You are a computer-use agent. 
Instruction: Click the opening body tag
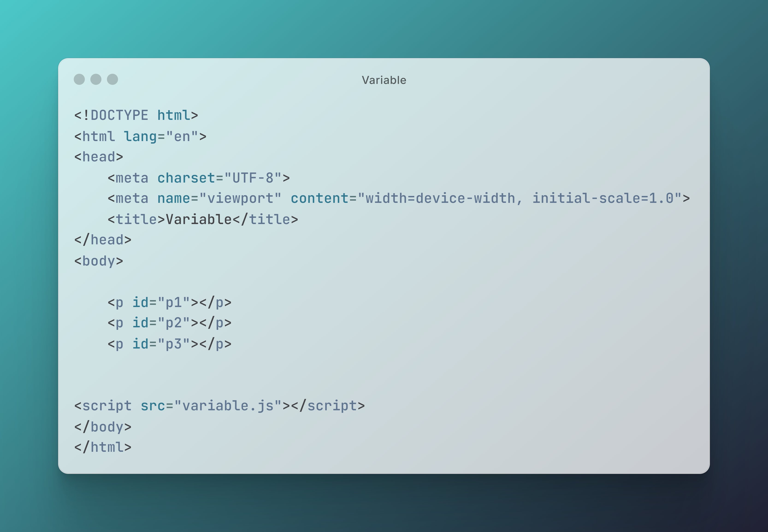click(x=99, y=261)
